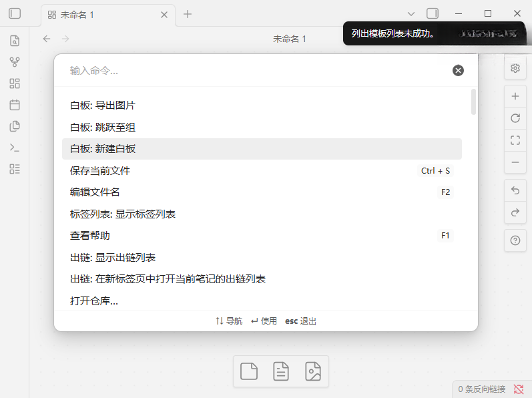The image size is (532, 398).
Task: Zoom canvas to fit screen
Action: pyautogui.click(x=515, y=140)
